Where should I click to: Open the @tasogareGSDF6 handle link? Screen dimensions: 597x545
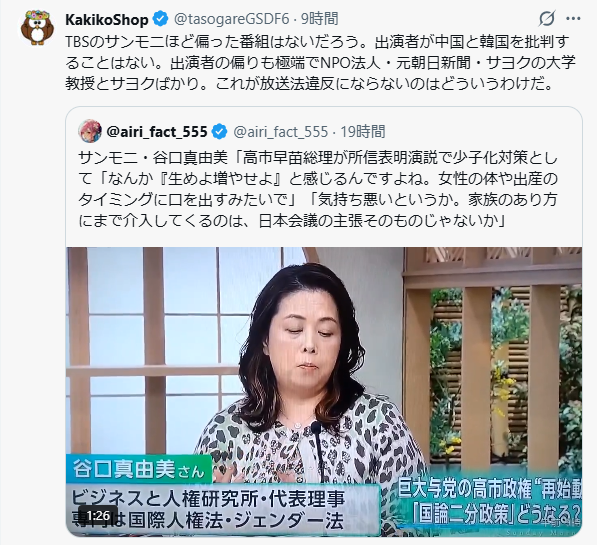[x=232, y=19]
